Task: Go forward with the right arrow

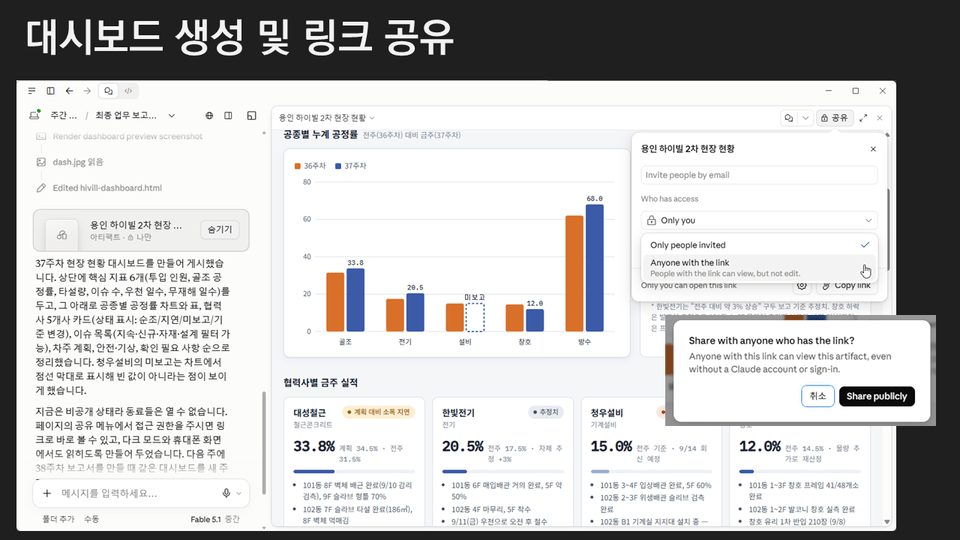Action: 87,91
